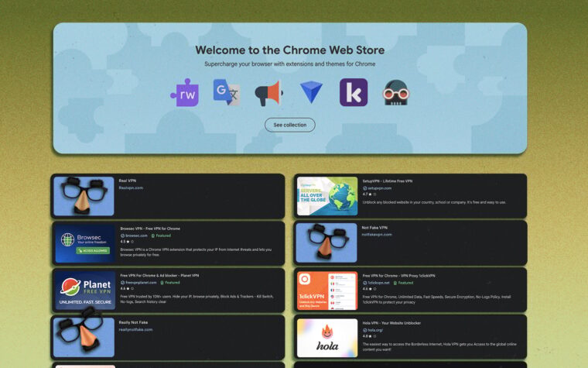The image size is (588, 368).
Task: Select the blue inverted triangle gem icon
Action: (x=311, y=92)
